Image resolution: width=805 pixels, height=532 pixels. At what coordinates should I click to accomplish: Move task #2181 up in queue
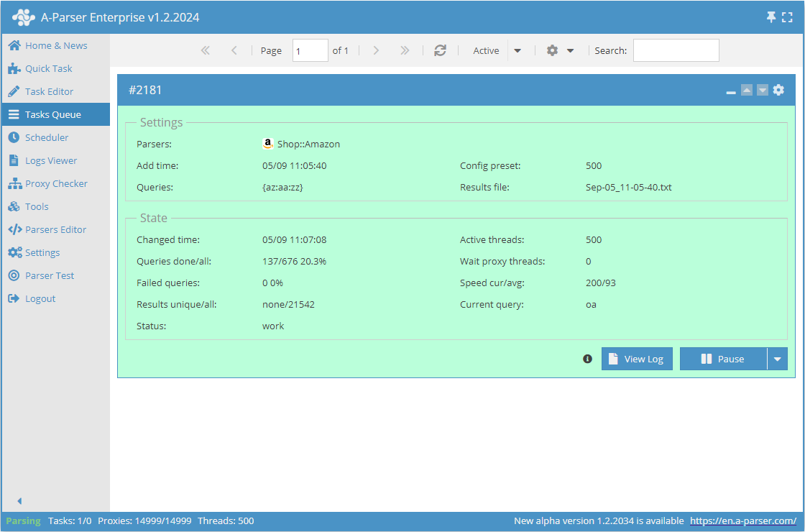pos(747,90)
